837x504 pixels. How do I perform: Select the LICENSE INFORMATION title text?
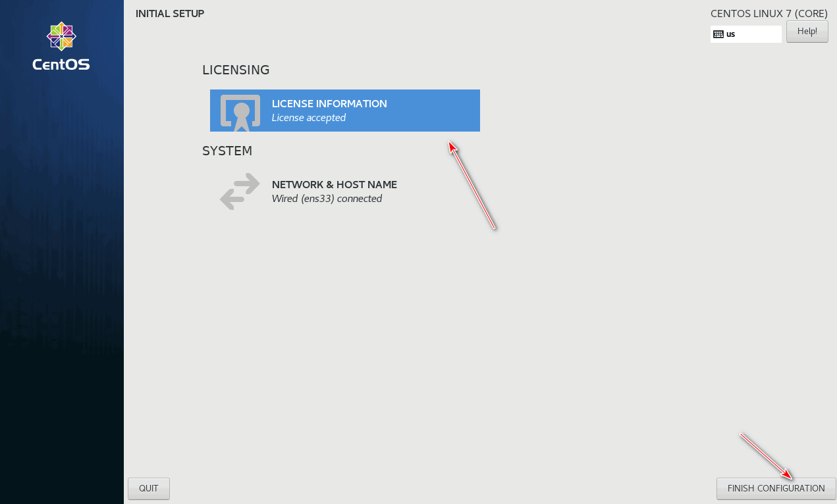point(329,104)
